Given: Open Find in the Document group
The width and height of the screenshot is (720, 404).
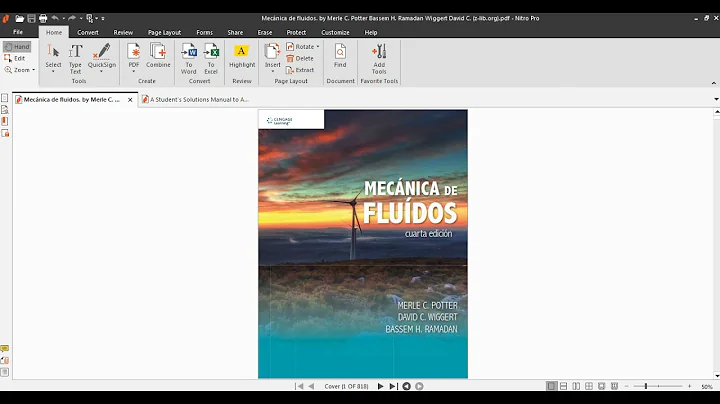Looking at the screenshot, I should click(340, 56).
